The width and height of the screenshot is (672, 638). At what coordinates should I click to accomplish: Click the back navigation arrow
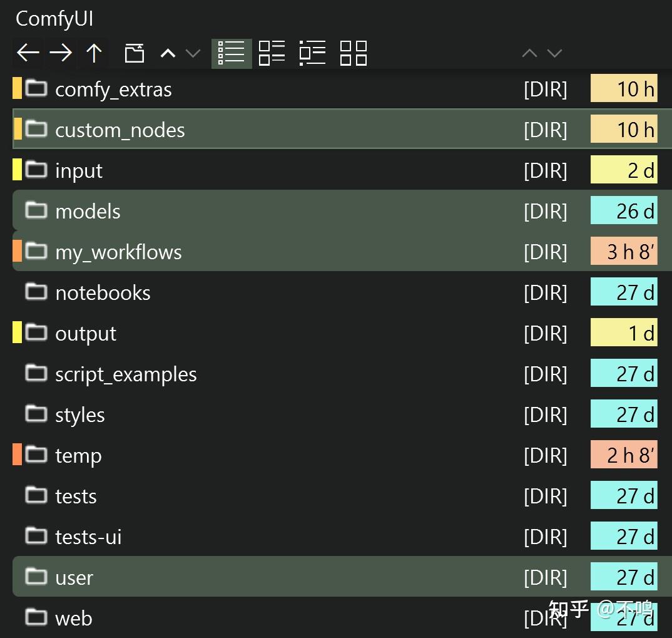coord(28,53)
